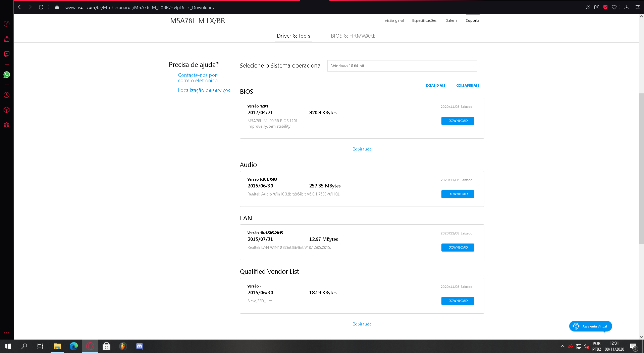Download Realtek Audio driver 6.0.1.7503
This screenshot has width=644, height=353.
coord(458,194)
